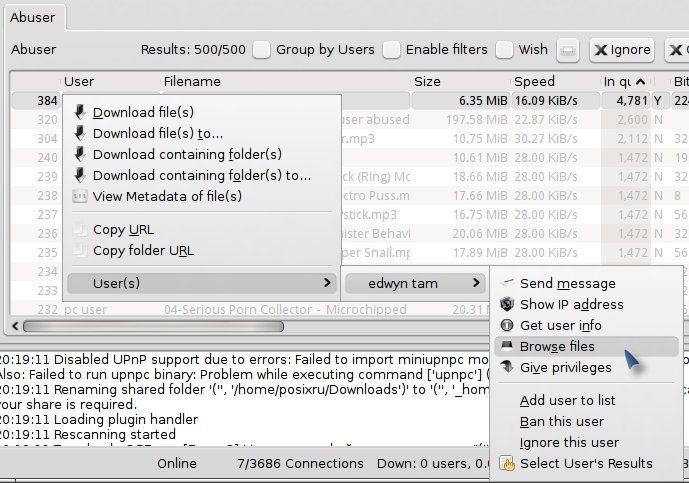Click the In queue column sort arrow
Screen dimensions: 689x483
[641, 82]
